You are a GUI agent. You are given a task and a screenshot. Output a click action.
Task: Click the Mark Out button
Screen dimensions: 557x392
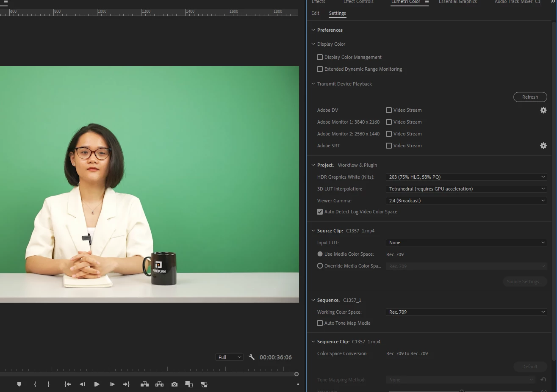(x=48, y=384)
